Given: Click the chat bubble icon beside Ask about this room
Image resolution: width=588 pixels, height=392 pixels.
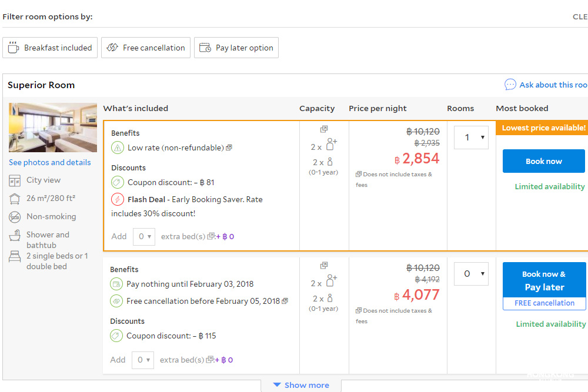Looking at the screenshot, I should [x=510, y=85].
